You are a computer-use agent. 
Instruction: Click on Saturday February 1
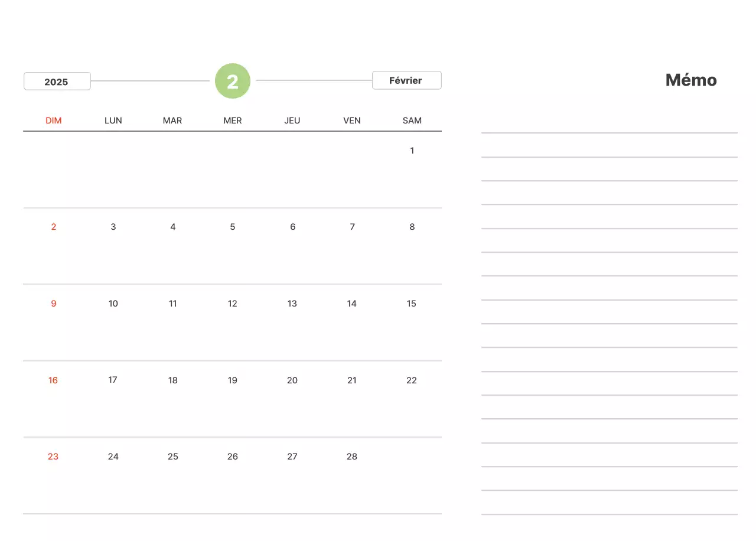(x=412, y=151)
